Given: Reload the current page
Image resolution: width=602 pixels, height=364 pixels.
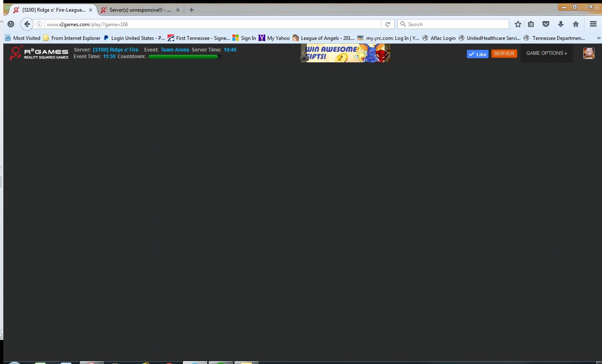Looking at the screenshot, I should pos(387,25).
